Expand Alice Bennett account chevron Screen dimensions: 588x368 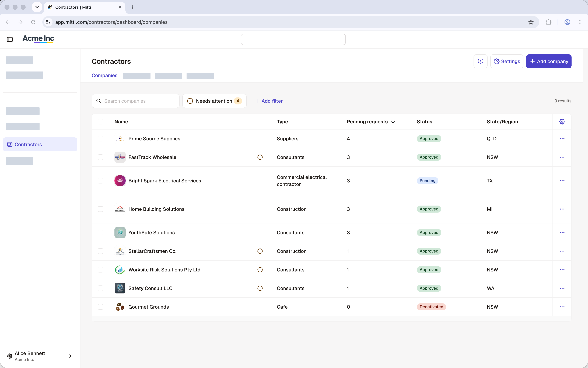pos(70,356)
